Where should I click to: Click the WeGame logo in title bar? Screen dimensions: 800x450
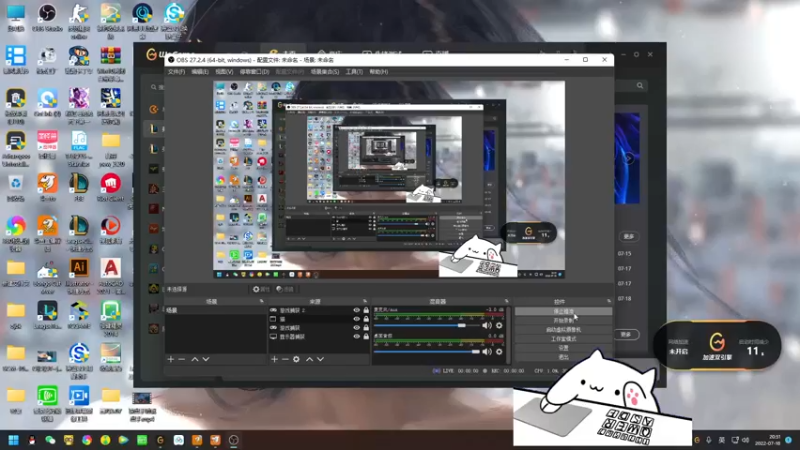point(152,54)
